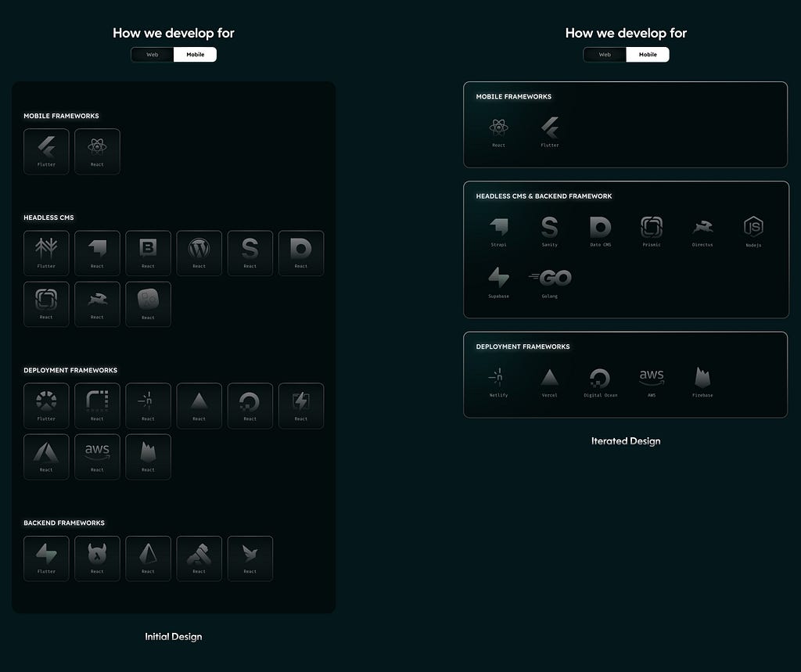Open the Nodejs icon

tap(753, 226)
